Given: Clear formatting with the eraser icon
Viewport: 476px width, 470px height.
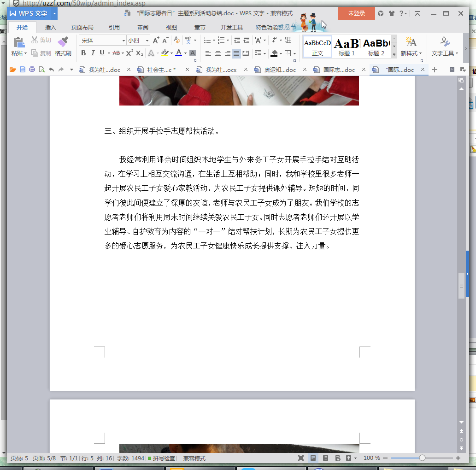Looking at the screenshot, I should [176, 40].
